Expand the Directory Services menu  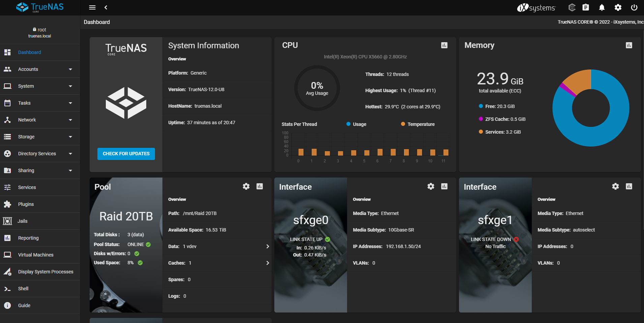pyautogui.click(x=40, y=154)
